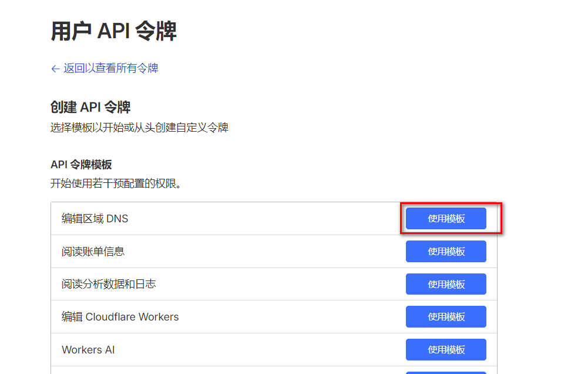Screen dimensions: 588x374
Task: Click the 选择模板以开始或从头创建自定义令牌 description
Action: coord(139,128)
